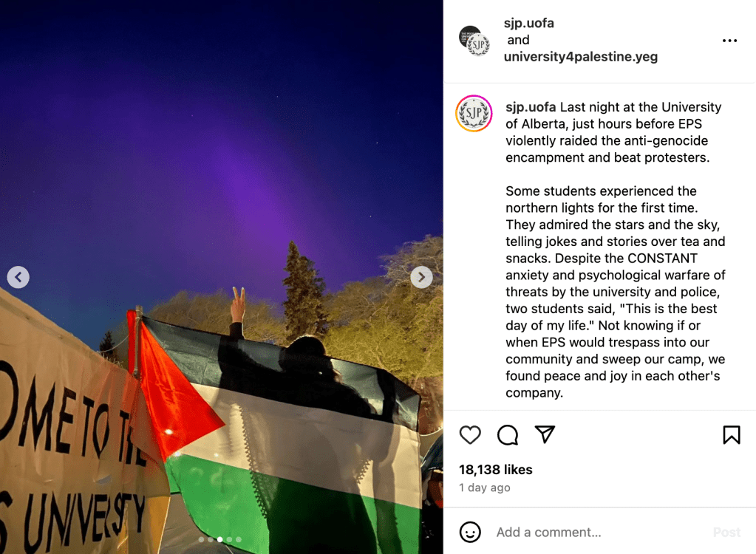Open the 1 day ago timestamp link
This screenshot has width=756, height=554.
(485, 488)
